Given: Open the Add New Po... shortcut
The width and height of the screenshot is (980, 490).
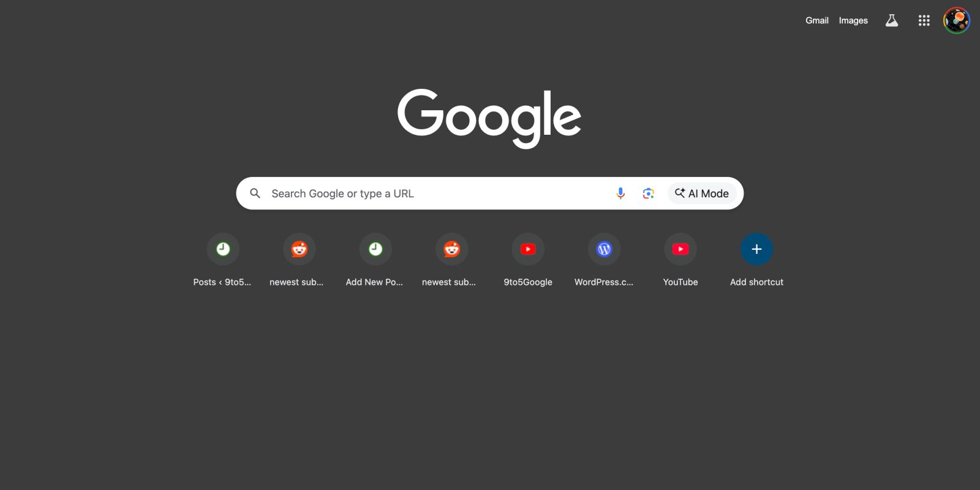Looking at the screenshot, I should pyautogui.click(x=375, y=261).
